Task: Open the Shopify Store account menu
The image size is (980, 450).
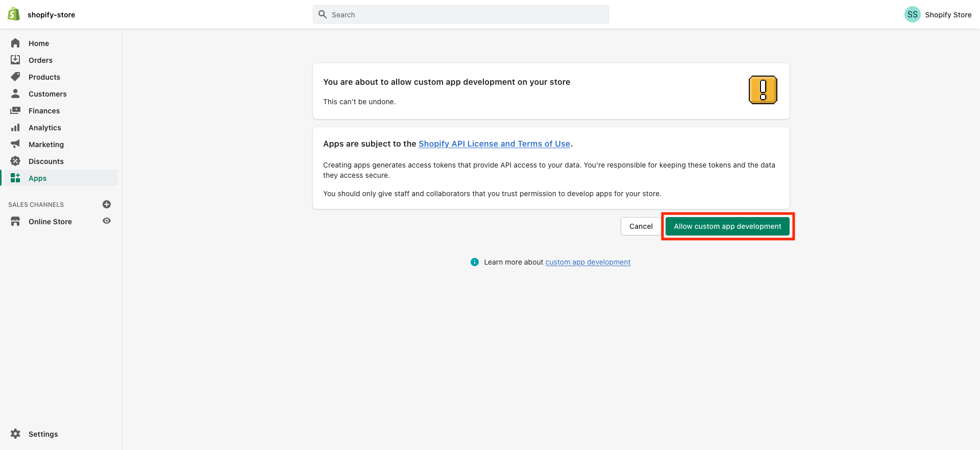Action: (x=938, y=15)
